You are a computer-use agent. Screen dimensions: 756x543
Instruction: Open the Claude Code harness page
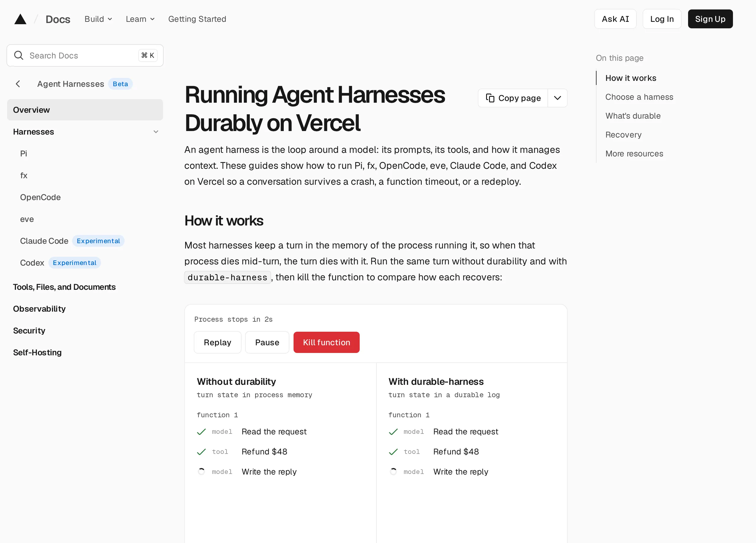coord(44,241)
